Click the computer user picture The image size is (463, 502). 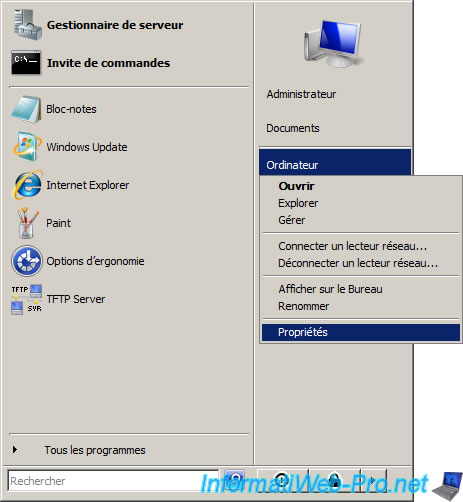point(333,43)
